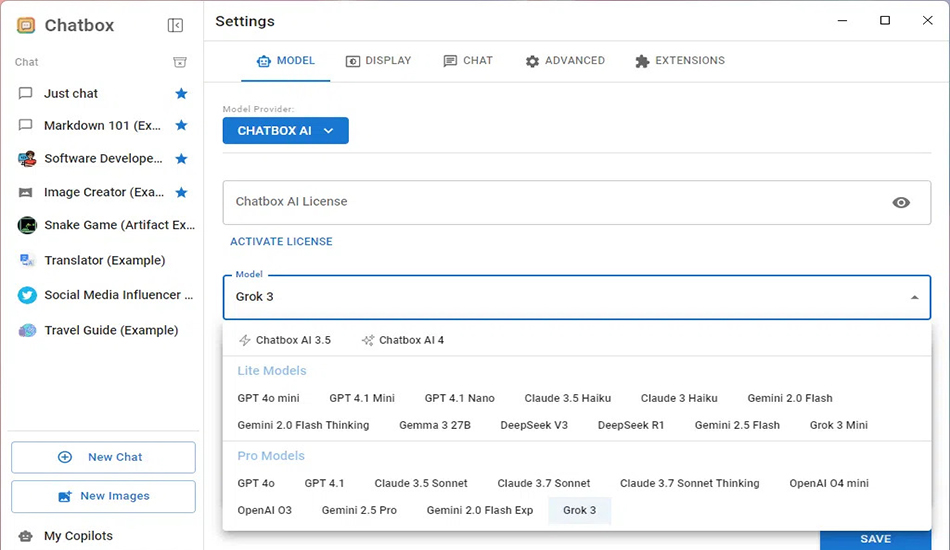The image size is (950, 550).
Task: Click the My Copilots robot icon
Action: [25, 536]
